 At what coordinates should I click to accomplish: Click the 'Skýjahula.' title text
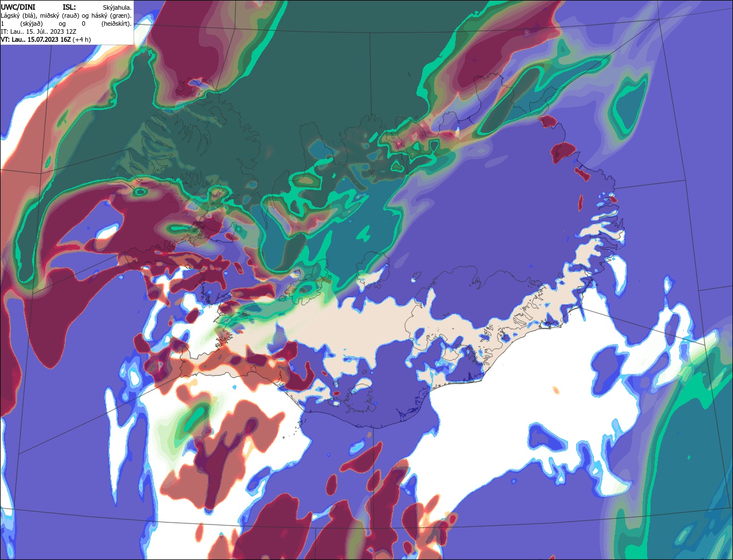pyautogui.click(x=117, y=7)
